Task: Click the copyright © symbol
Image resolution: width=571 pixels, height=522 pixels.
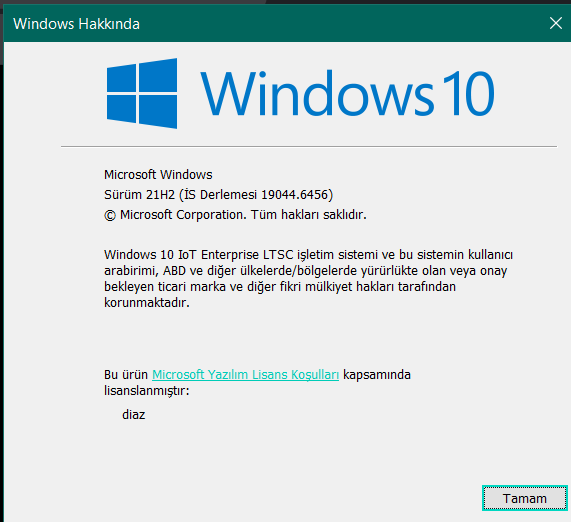Action: pyautogui.click(x=110, y=215)
